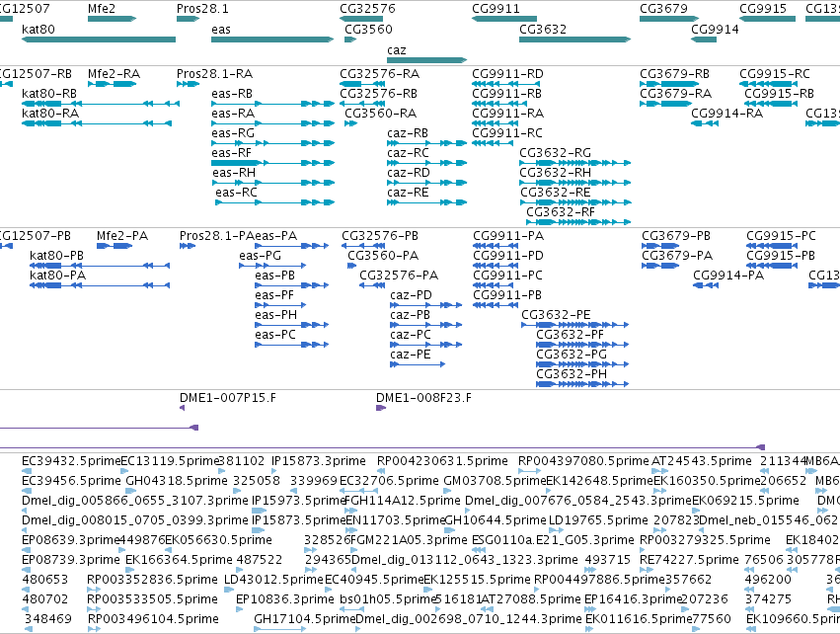This screenshot has width=840, height=634.
Task: Open the CG3679 gene label
Action: point(663,9)
